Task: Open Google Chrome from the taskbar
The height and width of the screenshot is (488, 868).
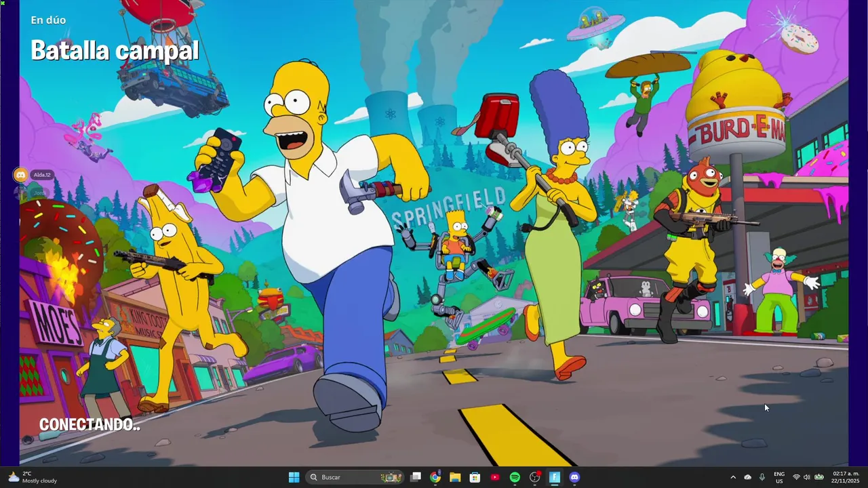Action: (435, 477)
